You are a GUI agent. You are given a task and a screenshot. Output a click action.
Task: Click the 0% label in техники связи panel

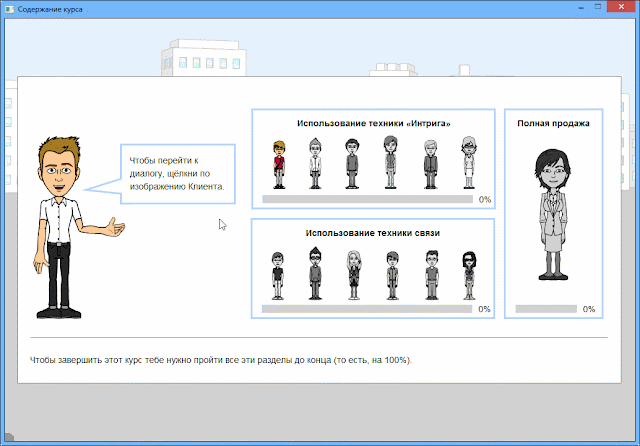(484, 309)
